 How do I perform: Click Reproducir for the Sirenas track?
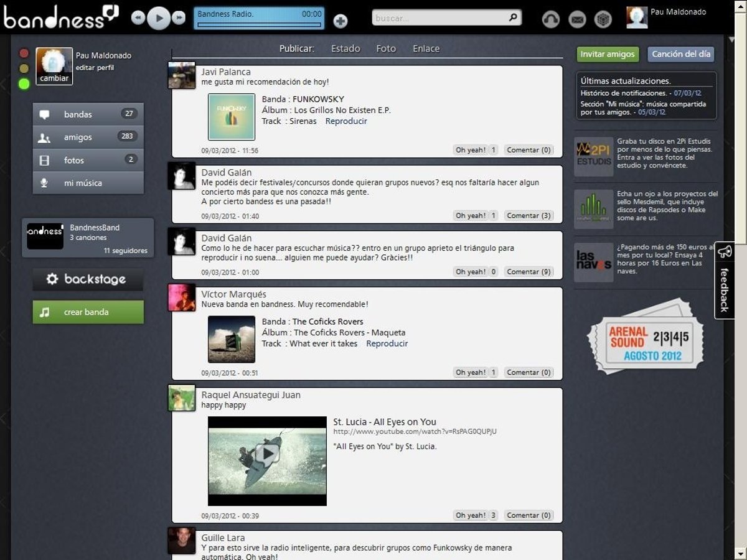point(346,121)
